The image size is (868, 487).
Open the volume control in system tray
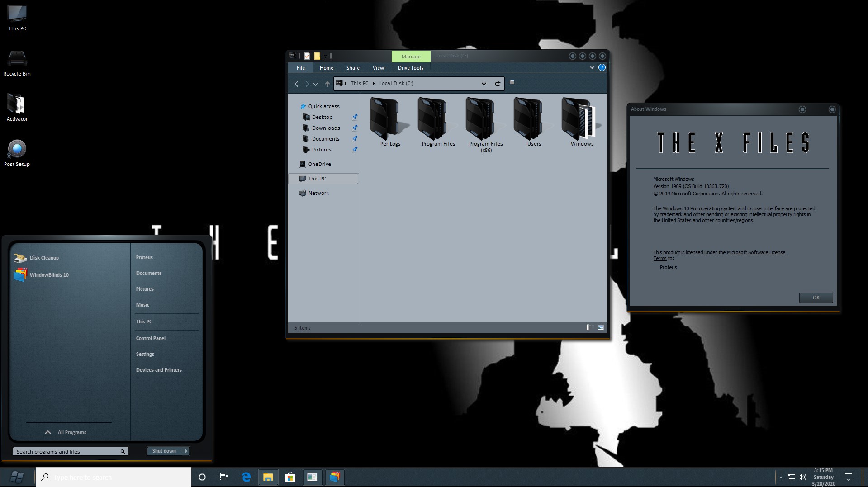(x=802, y=477)
